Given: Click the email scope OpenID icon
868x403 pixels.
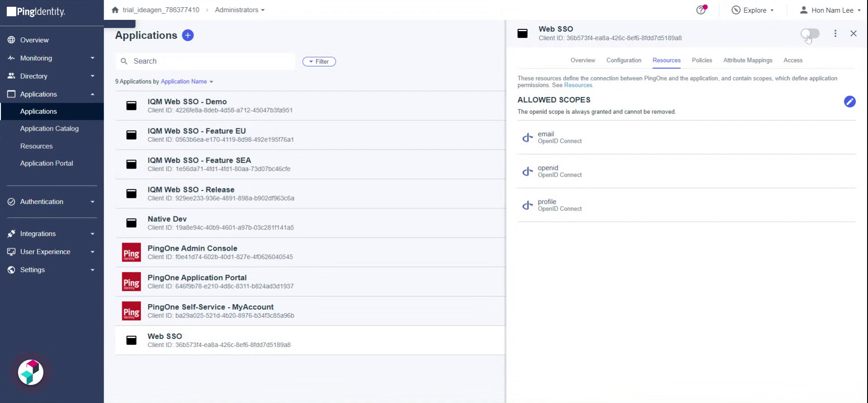Looking at the screenshot, I should [x=527, y=137].
